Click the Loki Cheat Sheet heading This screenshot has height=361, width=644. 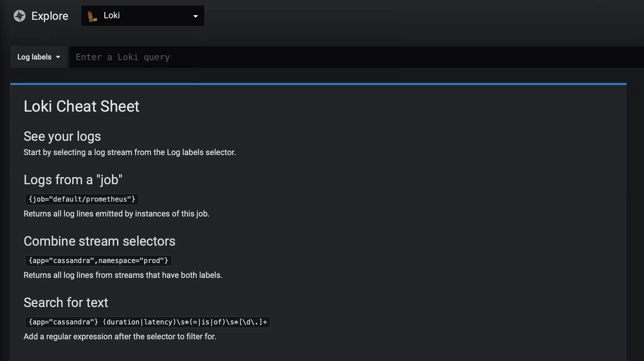pyautogui.click(x=81, y=106)
